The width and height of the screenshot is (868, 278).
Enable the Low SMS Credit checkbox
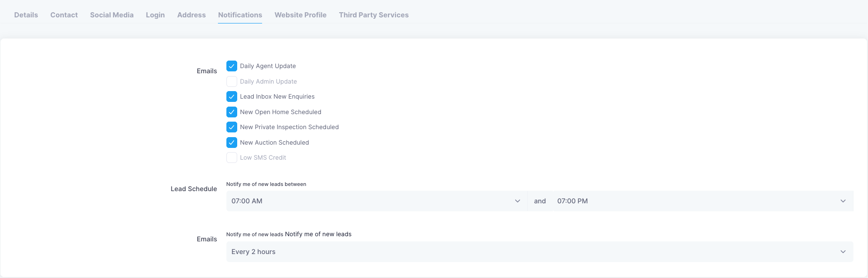click(x=232, y=158)
